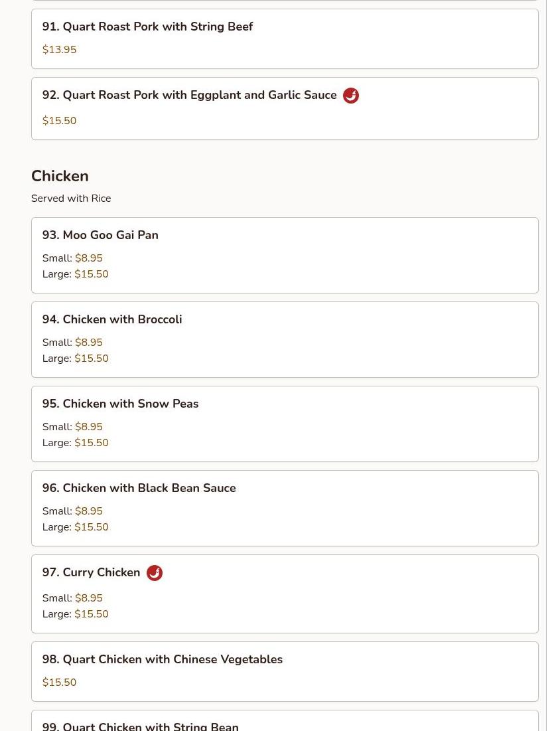Click spicy icon on Eggplant Garlic Sauce item
Viewport: 560px width, 731px height.
point(350,96)
